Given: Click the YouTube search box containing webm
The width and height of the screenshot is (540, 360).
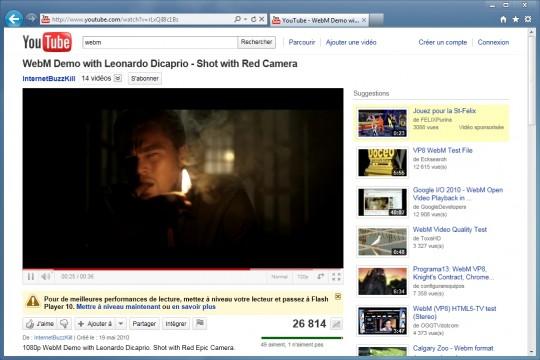Looking at the screenshot, I should [x=159, y=42].
